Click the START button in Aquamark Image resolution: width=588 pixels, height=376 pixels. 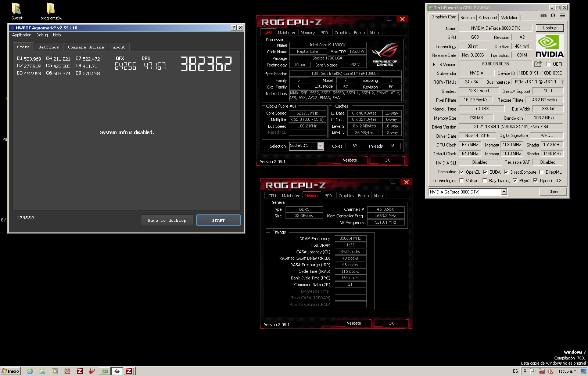click(218, 220)
